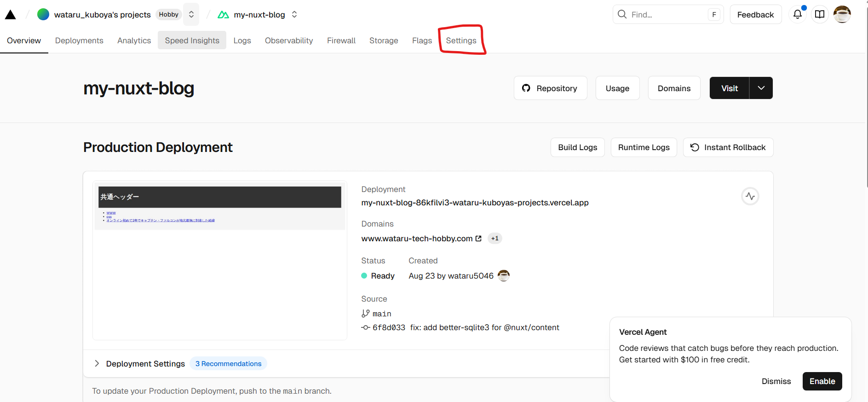Click the external link icon beside domain
The image size is (868, 402).
click(478, 239)
